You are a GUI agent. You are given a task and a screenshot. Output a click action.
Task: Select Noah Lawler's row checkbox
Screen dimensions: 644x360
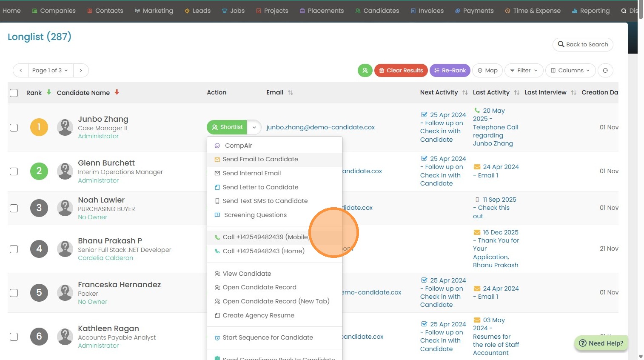click(14, 208)
